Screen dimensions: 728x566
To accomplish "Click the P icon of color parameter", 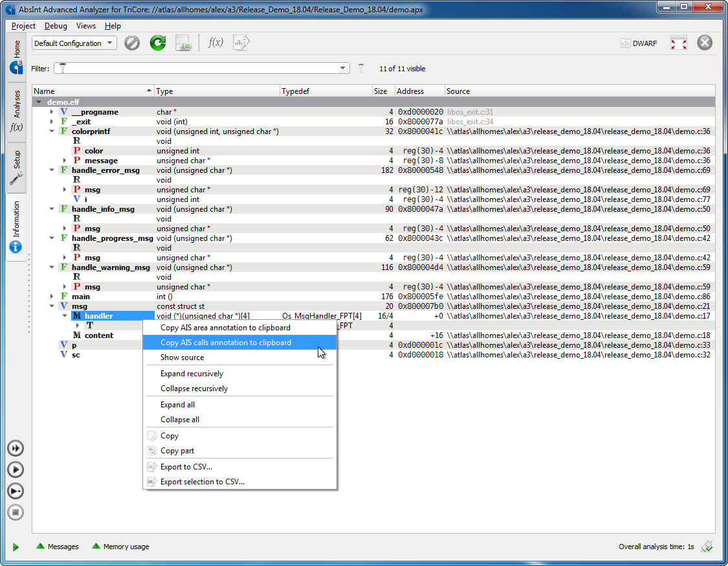I will tap(77, 151).
